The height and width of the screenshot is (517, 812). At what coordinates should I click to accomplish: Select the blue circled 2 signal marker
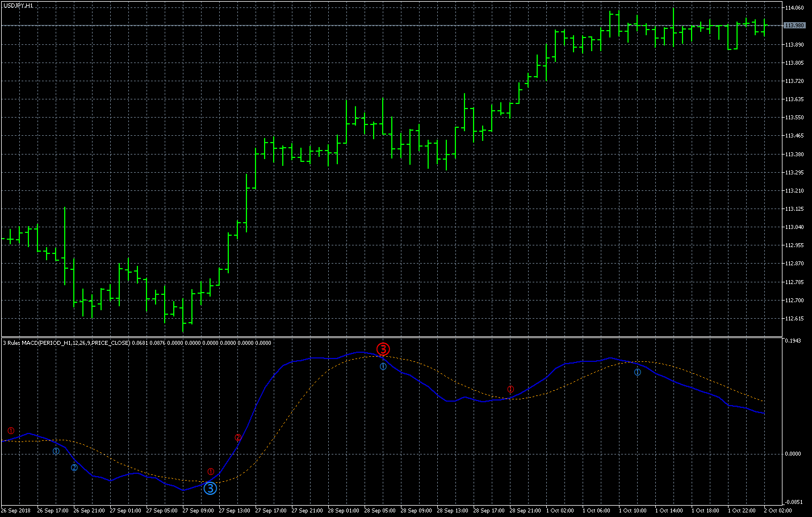[x=74, y=468]
